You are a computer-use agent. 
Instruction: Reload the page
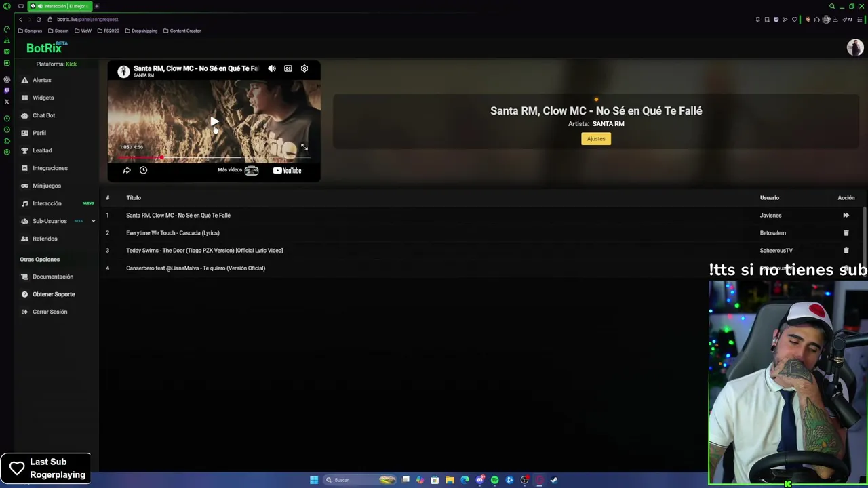click(x=39, y=20)
